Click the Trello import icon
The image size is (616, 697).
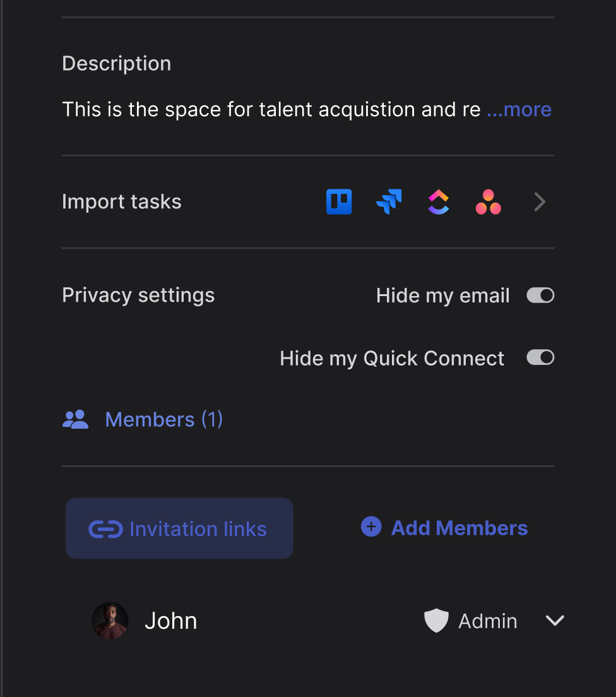click(339, 202)
